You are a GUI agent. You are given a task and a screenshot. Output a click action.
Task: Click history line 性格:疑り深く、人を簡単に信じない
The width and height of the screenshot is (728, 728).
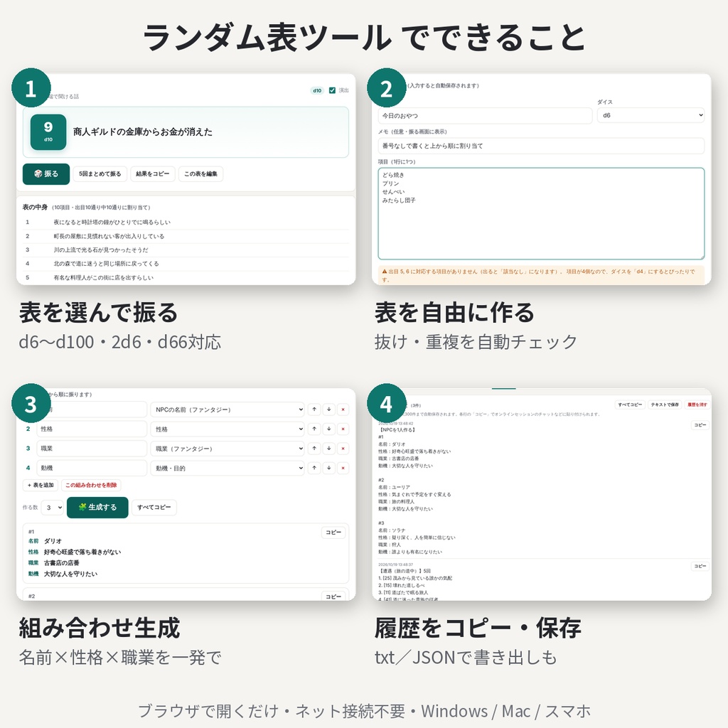(x=417, y=537)
